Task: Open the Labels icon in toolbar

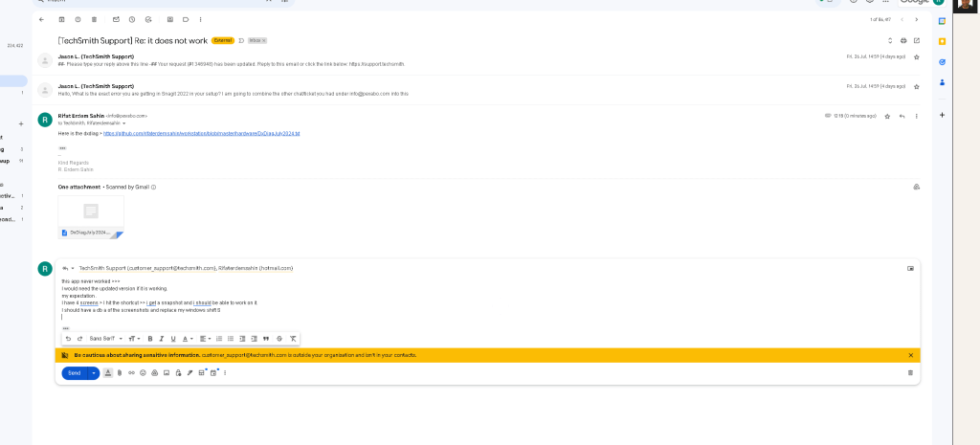Action: 187,19
